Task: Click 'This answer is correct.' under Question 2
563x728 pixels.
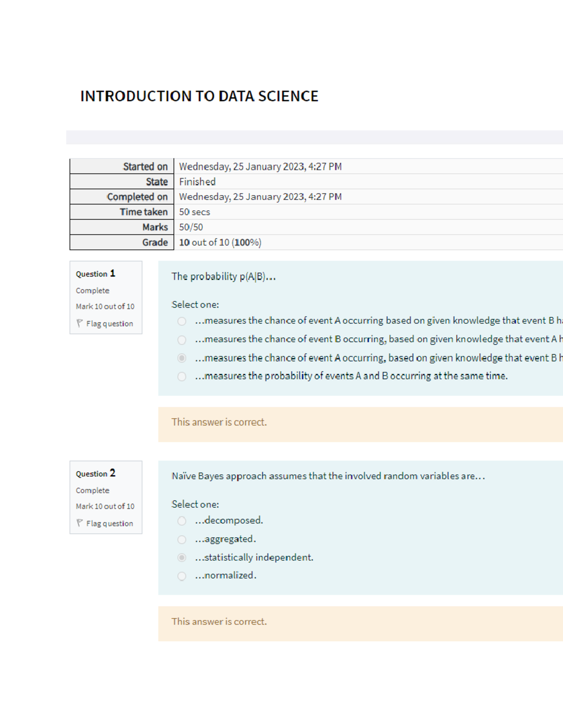Action: tap(219, 622)
